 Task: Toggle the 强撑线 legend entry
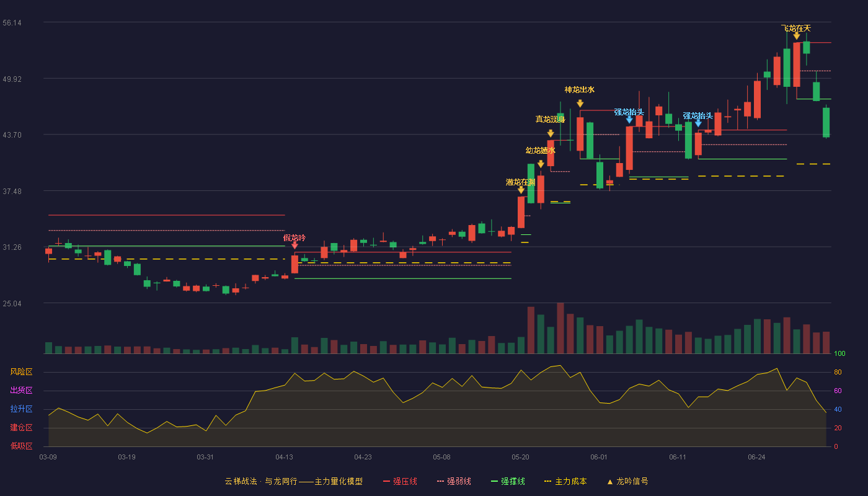point(508,481)
